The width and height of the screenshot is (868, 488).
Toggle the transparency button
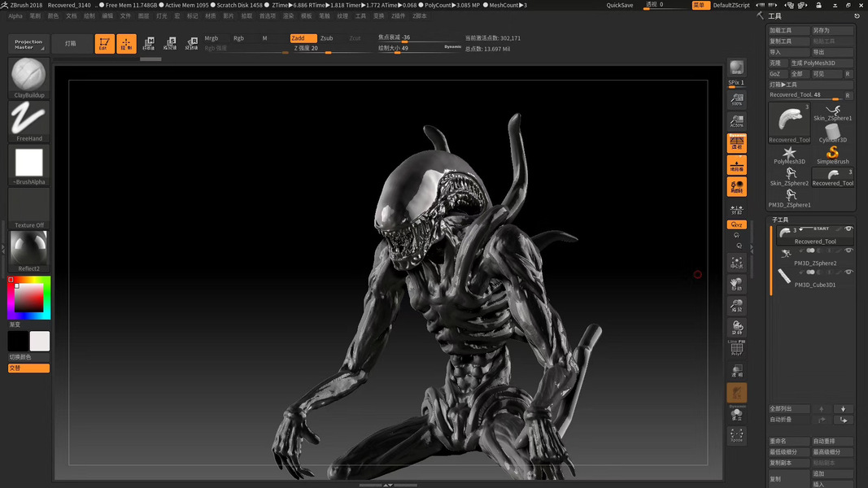[737, 371]
